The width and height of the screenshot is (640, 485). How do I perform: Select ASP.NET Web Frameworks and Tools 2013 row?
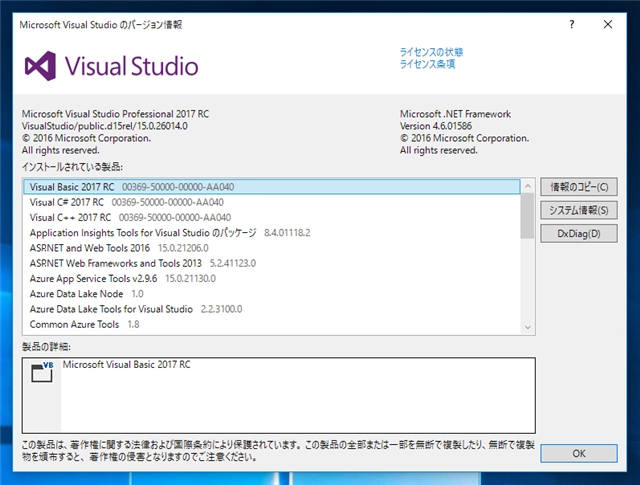[x=272, y=263]
